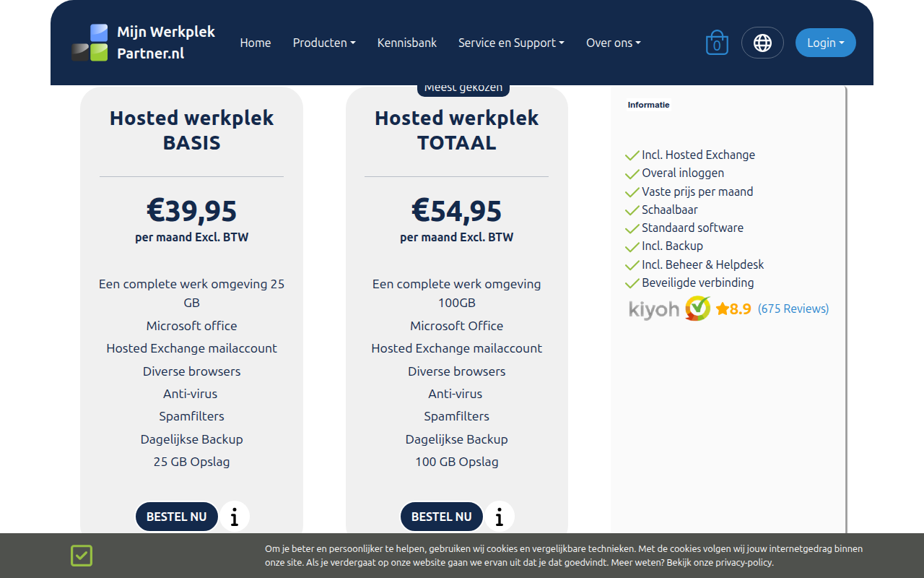Click 'Incl. Backup' feature text
The image size is (924, 578).
click(672, 246)
